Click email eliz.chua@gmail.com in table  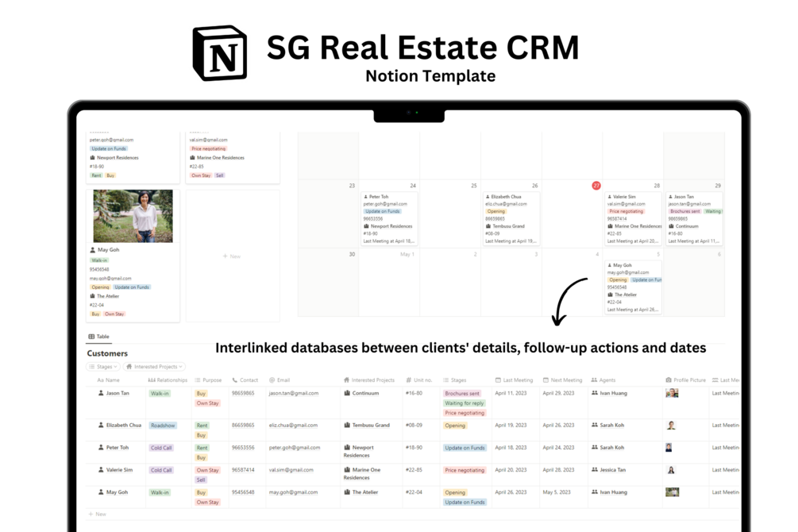pos(293,425)
